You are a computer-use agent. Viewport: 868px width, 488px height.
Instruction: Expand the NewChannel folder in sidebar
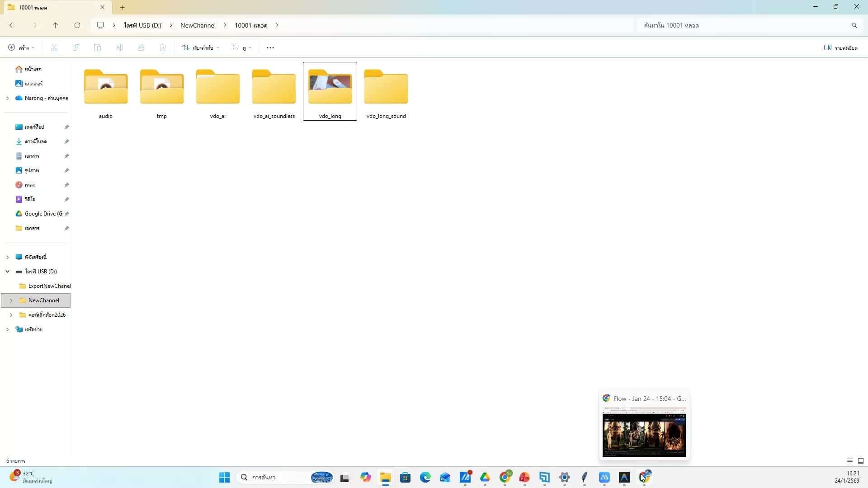(x=11, y=300)
